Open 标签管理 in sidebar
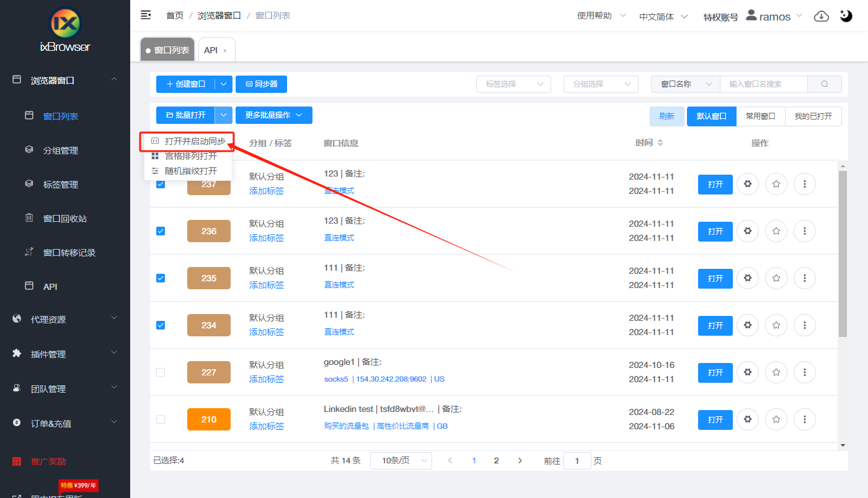The image size is (868, 498). tap(61, 185)
